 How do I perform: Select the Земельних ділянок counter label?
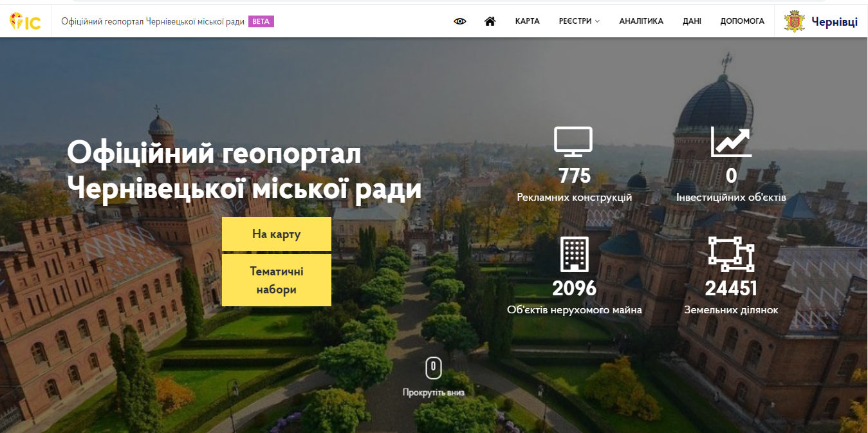pyautogui.click(x=731, y=310)
